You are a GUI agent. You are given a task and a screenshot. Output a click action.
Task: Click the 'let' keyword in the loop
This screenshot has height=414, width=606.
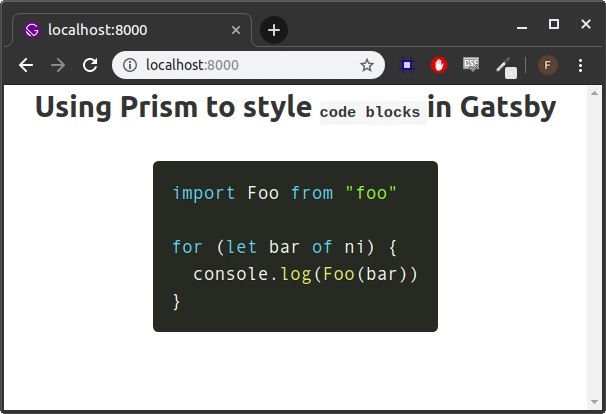click(x=242, y=247)
